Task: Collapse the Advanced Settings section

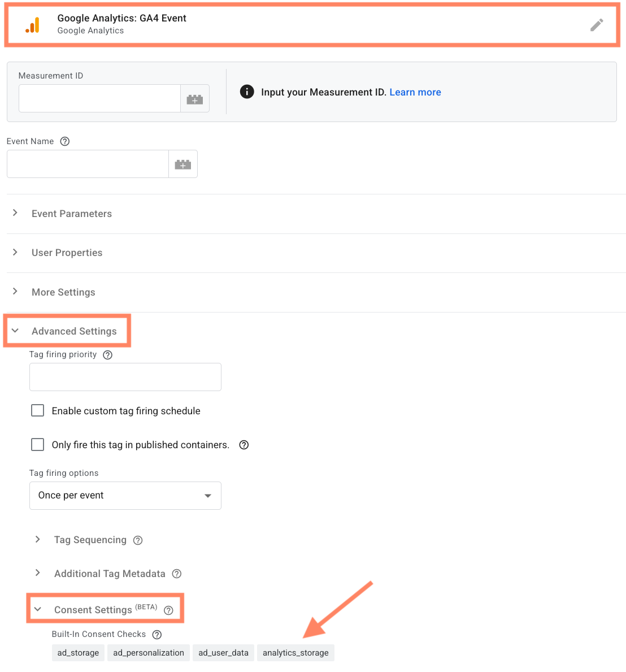Action: coord(73,331)
